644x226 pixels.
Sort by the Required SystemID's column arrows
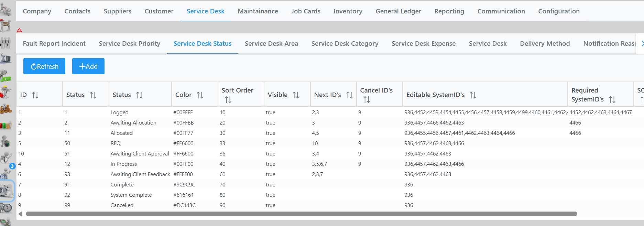coord(612,100)
